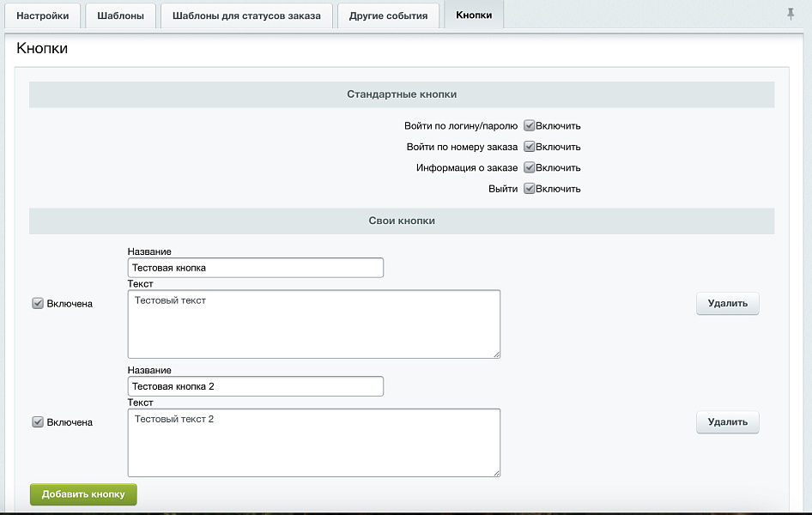Click the Название field with Тестовая кнопка 2
Viewport: 812px width, 515px height.
point(255,387)
